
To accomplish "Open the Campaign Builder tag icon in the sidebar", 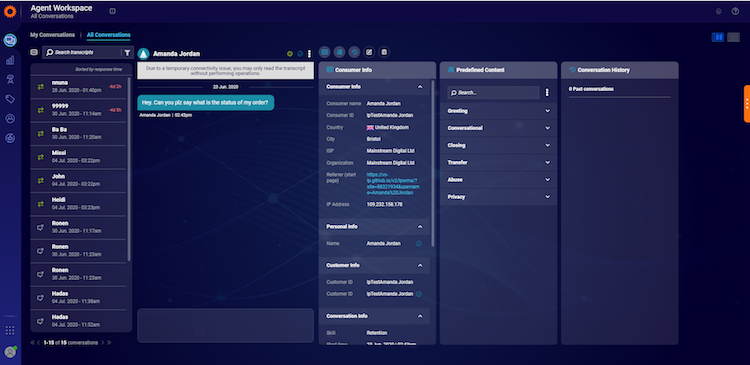I will coord(10,99).
